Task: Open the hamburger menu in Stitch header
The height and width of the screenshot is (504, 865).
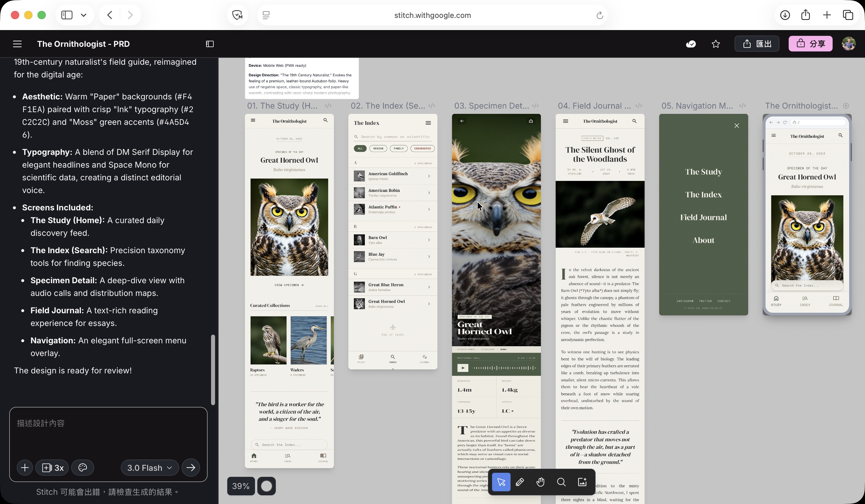Action: (17, 44)
